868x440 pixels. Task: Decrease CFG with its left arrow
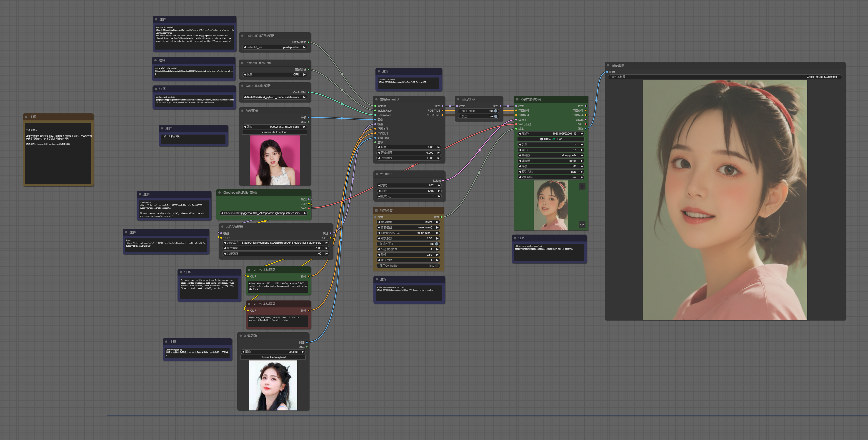tap(520, 150)
